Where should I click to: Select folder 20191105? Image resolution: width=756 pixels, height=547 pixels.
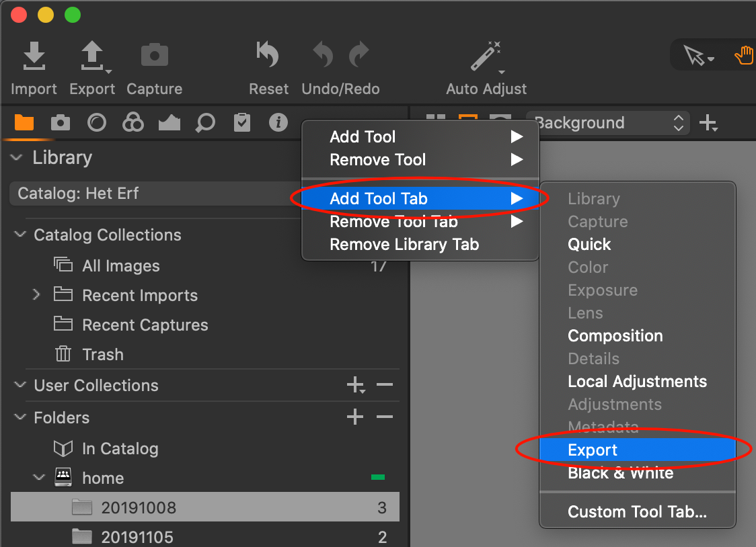pos(205,536)
